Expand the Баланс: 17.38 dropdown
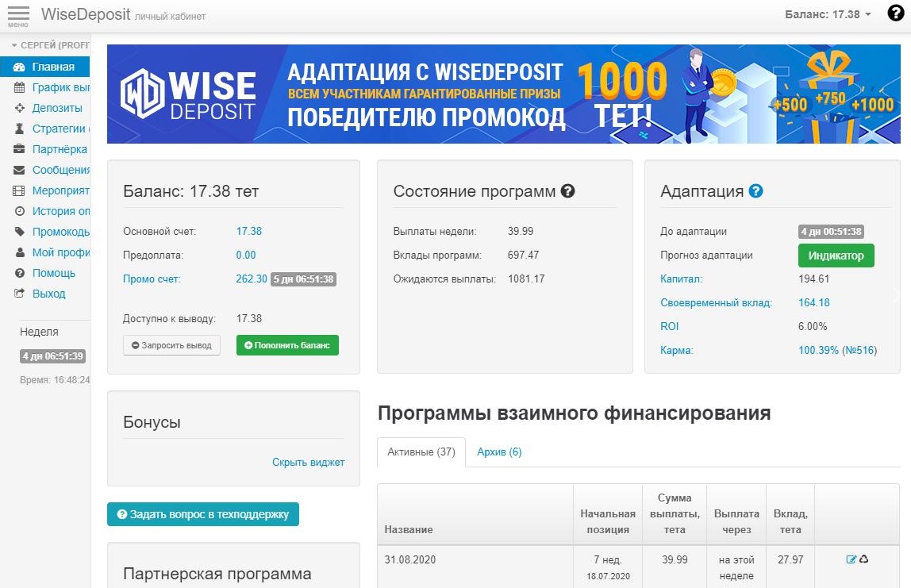 [828, 14]
